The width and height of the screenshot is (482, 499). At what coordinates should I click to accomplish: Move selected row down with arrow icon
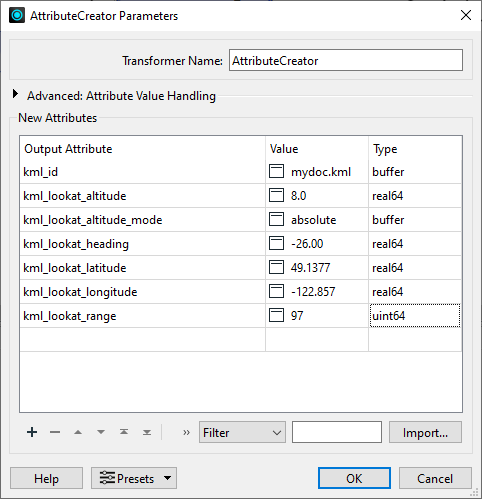(101, 432)
